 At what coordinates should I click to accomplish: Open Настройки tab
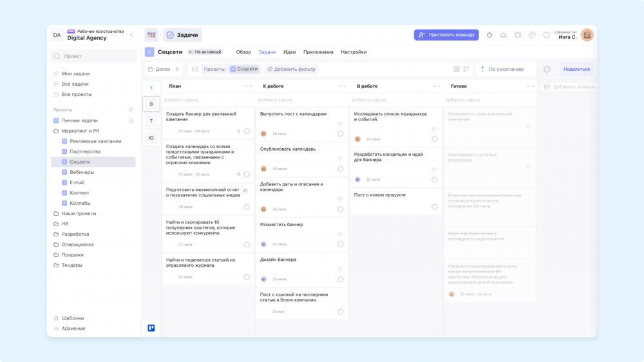354,52
